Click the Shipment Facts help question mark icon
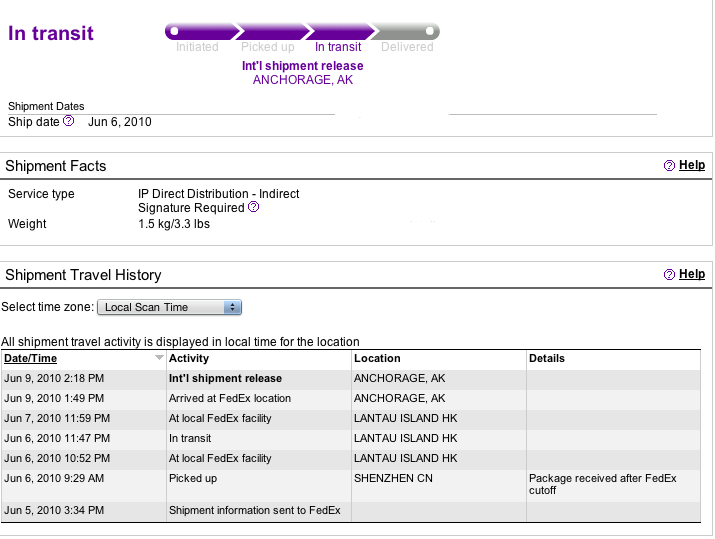The width and height of the screenshot is (715, 539). coord(669,166)
